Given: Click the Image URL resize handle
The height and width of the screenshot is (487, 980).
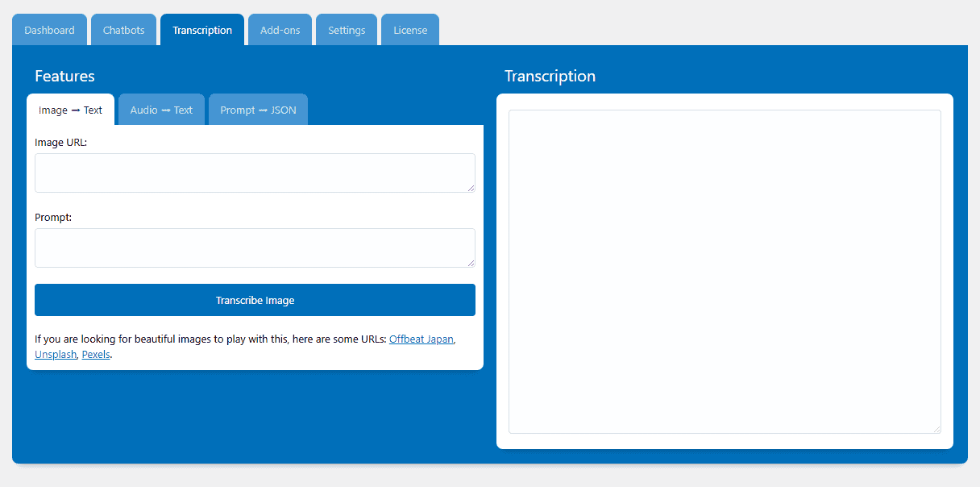Looking at the screenshot, I should (471, 188).
